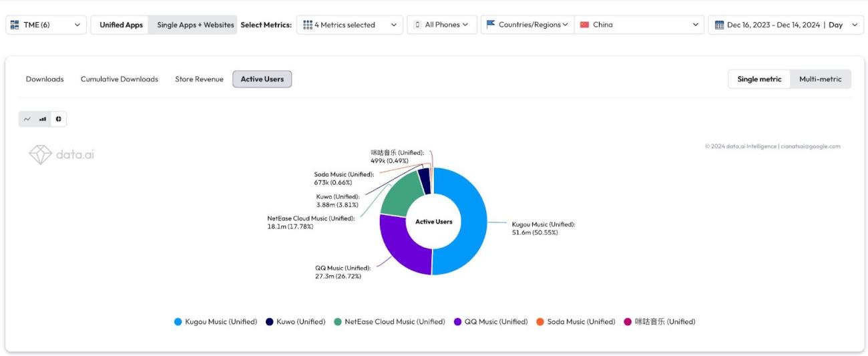Expand the China country selector arrow
Image resolution: width=868 pixels, height=356 pixels.
tap(695, 25)
